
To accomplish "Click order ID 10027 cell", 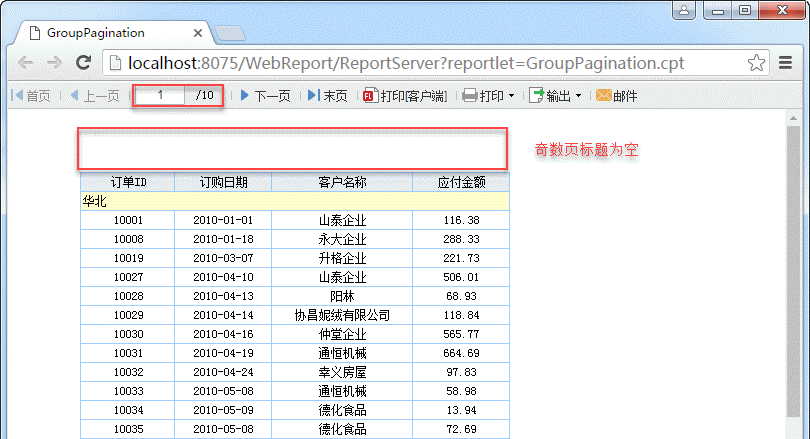I will (x=128, y=277).
